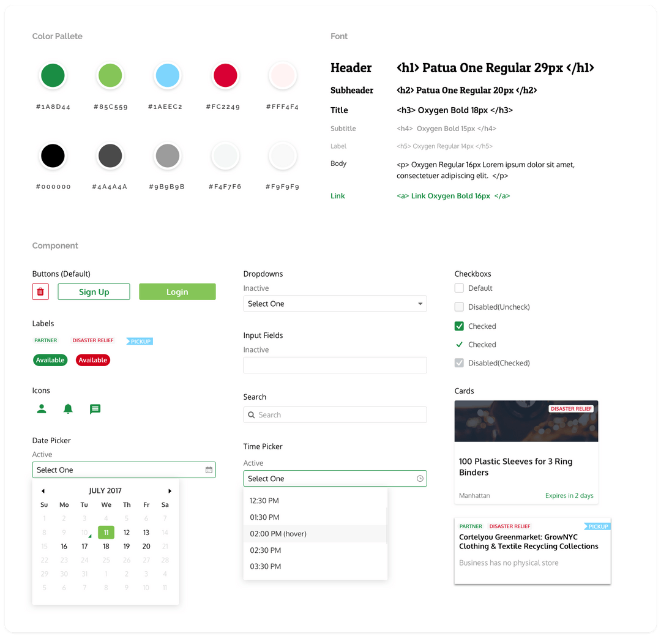This screenshot has width=661, height=644.
Task: Click the green Available pill label
Action: 50,360
